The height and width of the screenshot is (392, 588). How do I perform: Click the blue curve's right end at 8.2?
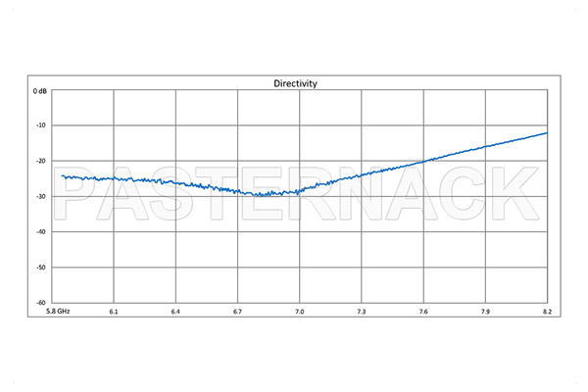(x=546, y=133)
